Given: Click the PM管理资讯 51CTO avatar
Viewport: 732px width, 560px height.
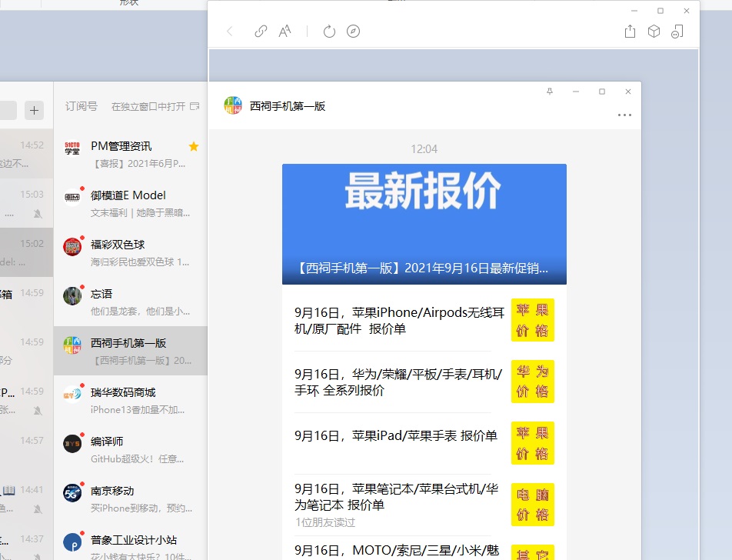Looking at the screenshot, I should 72,148.
